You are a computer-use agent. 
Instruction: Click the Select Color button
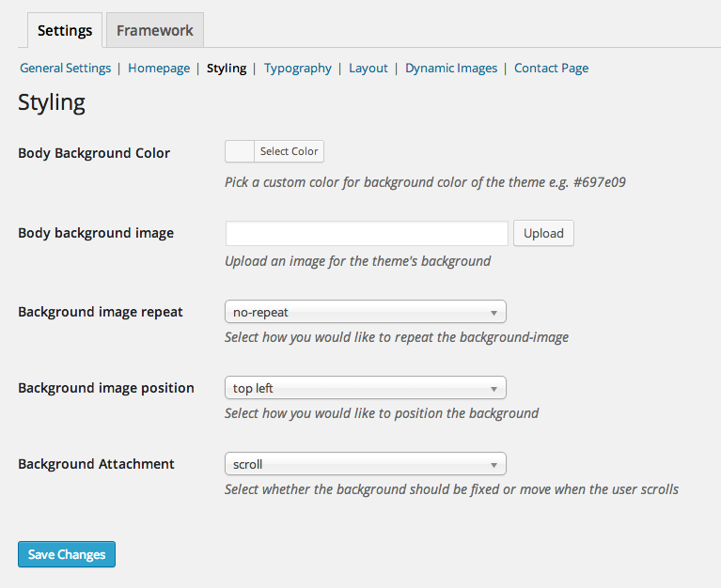(x=289, y=151)
